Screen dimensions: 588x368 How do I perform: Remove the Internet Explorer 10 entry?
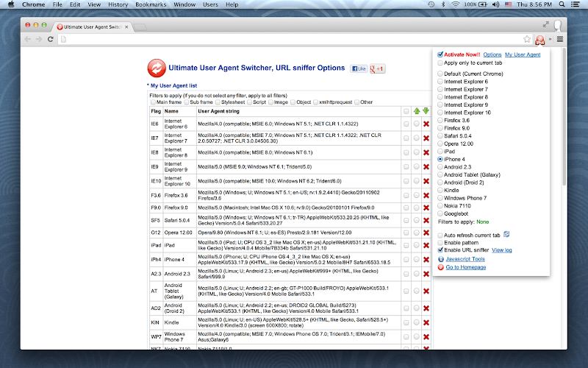point(426,181)
